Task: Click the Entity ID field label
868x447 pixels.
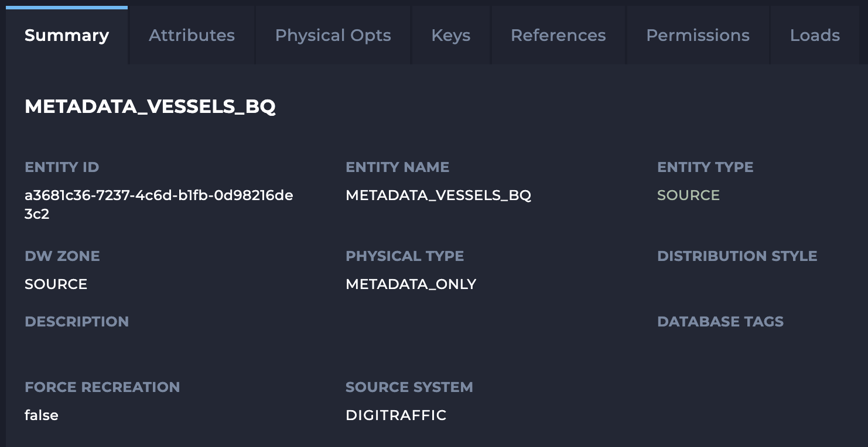Action: click(61, 167)
